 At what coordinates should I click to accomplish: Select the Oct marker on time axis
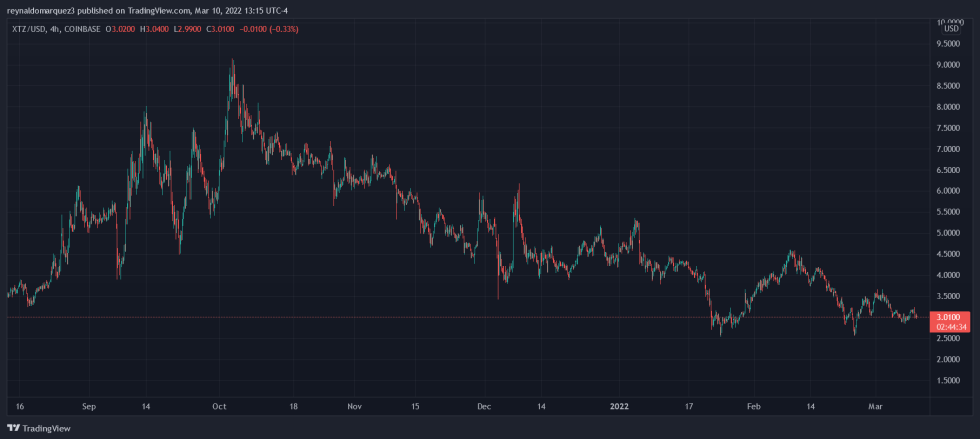click(x=219, y=407)
